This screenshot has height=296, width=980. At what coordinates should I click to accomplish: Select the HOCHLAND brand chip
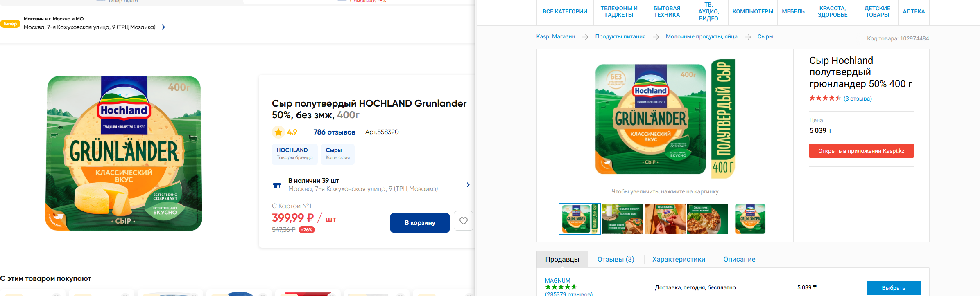pyautogui.click(x=294, y=154)
